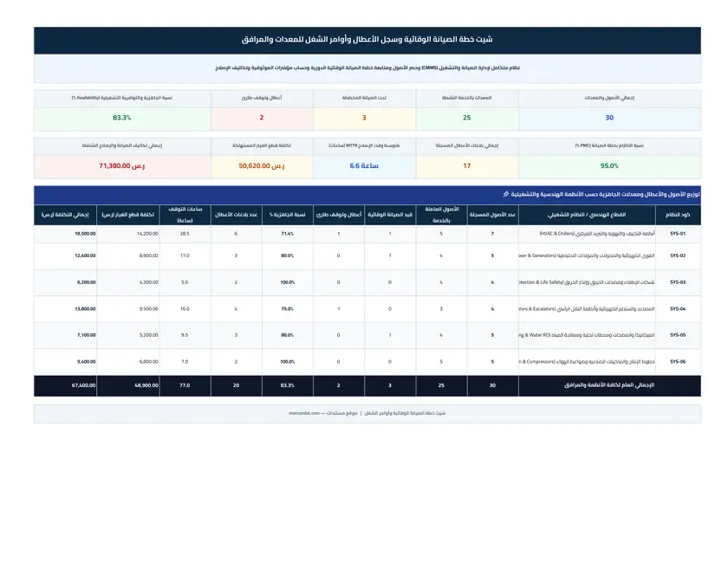
Task: Select the SYS-01 system code cell
Action: click(x=678, y=234)
